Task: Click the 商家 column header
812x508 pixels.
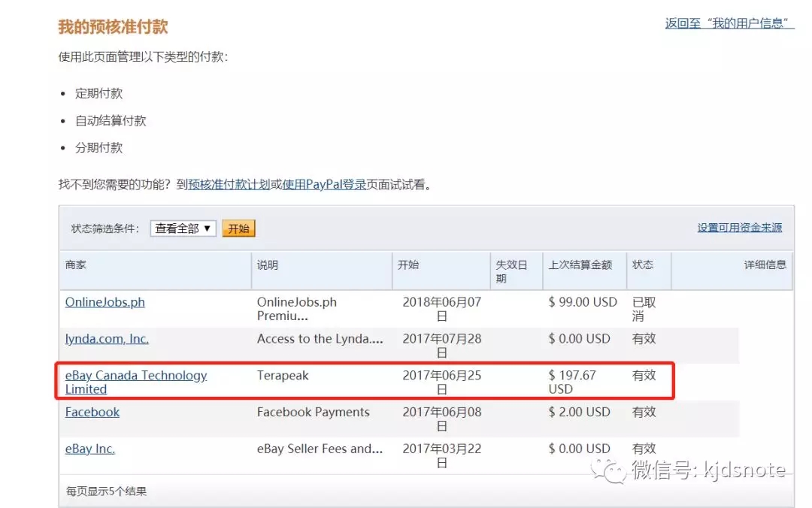Action: coord(76,265)
